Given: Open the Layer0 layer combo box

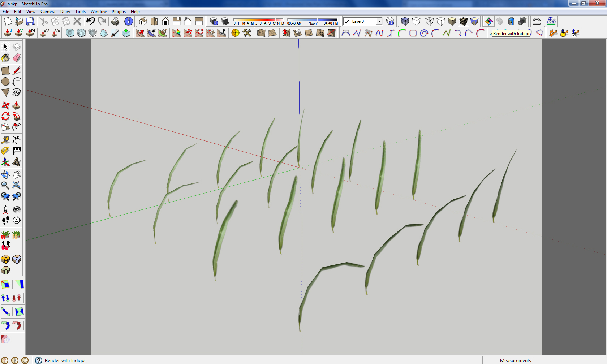Looking at the screenshot, I should point(362,21).
